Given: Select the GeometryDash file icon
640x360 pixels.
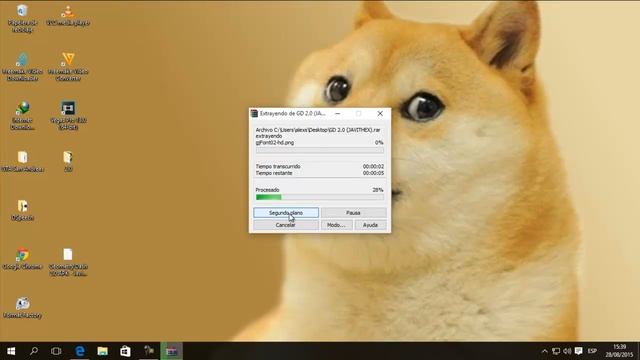Looking at the screenshot, I should coord(68,262).
